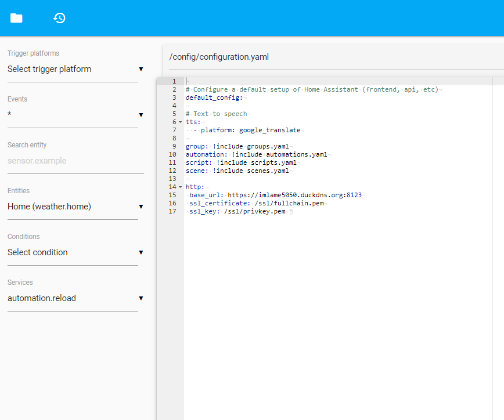Viewport: 504px width, 420px height.
Task: Click the /config/configuration.yaml file path title
Action: pos(219,57)
